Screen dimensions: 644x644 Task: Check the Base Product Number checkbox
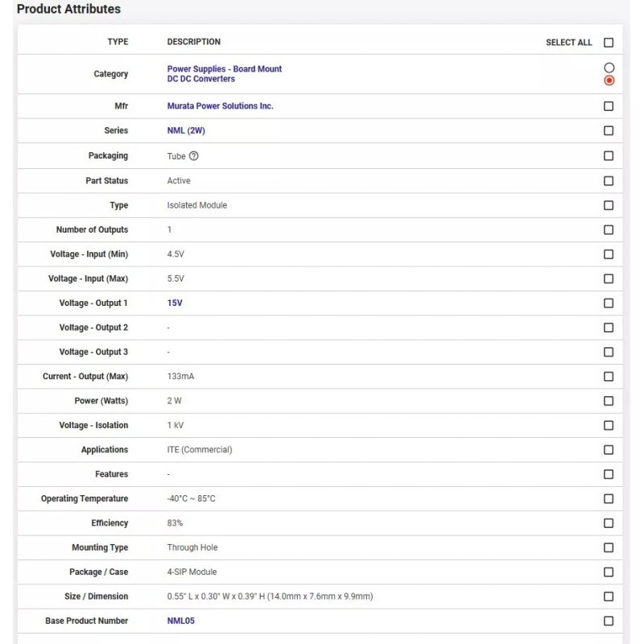coord(609,621)
